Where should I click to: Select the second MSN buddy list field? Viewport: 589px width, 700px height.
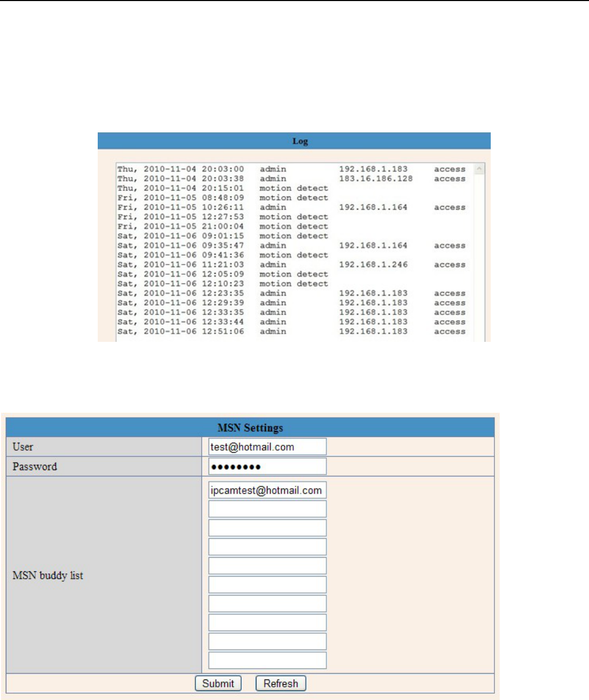267,509
